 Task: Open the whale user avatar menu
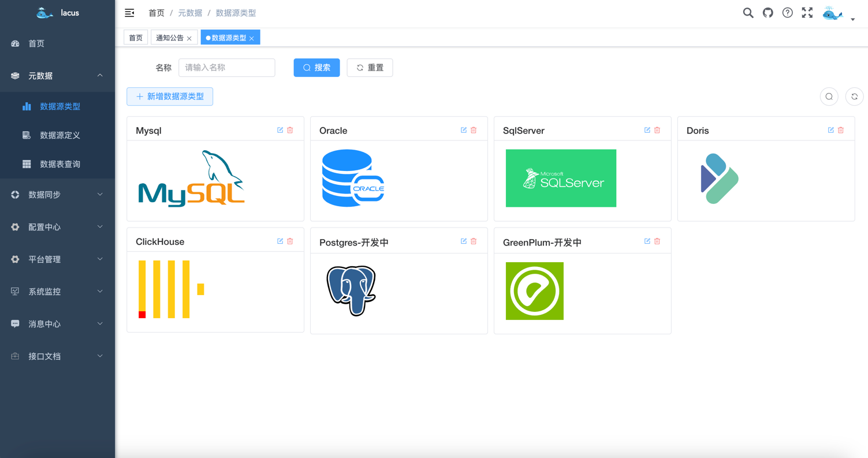pyautogui.click(x=833, y=14)
